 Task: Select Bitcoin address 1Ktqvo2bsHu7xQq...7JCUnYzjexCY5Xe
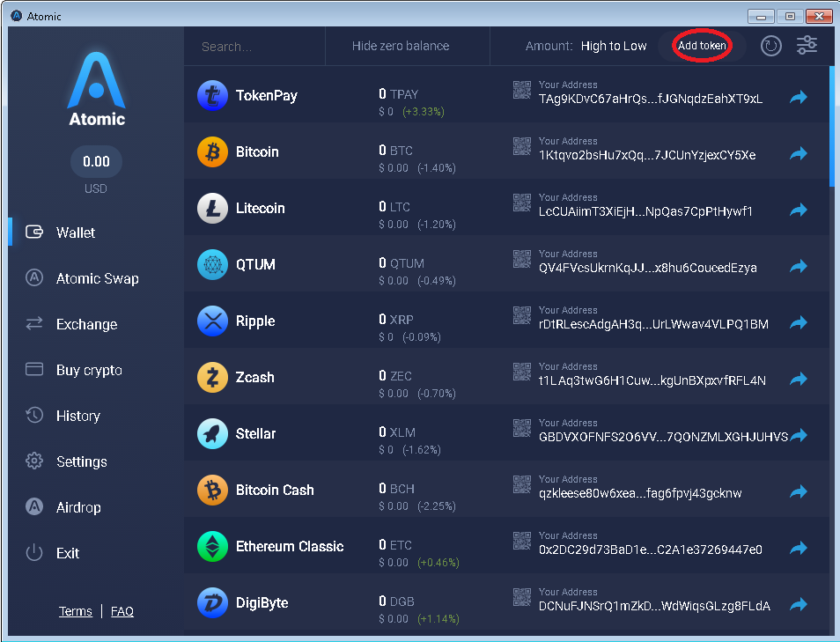coord(647,155)
